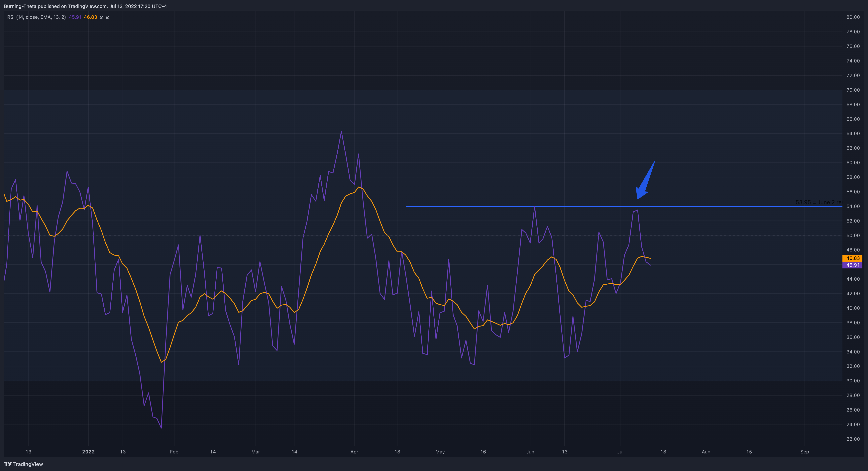Click the last ∅ symbol in RSI legend
Image resolution: width=868 pixels, height=471 pixels.
point(107,17)
